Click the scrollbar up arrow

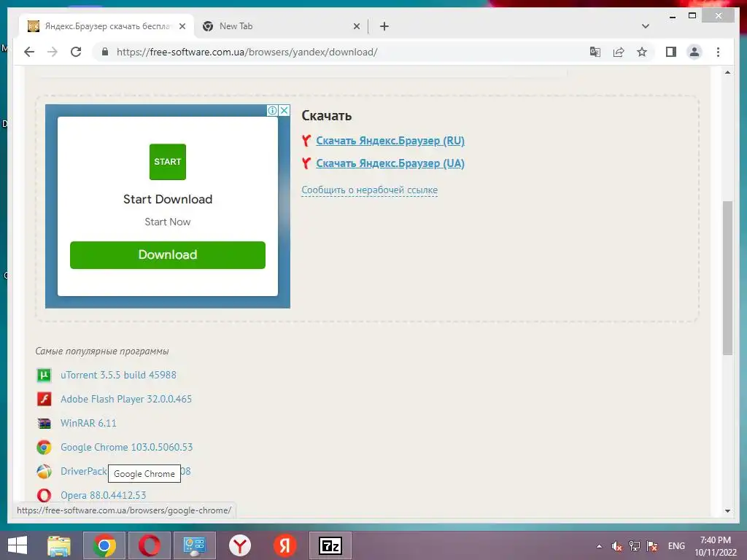click(x=727, y=72)
